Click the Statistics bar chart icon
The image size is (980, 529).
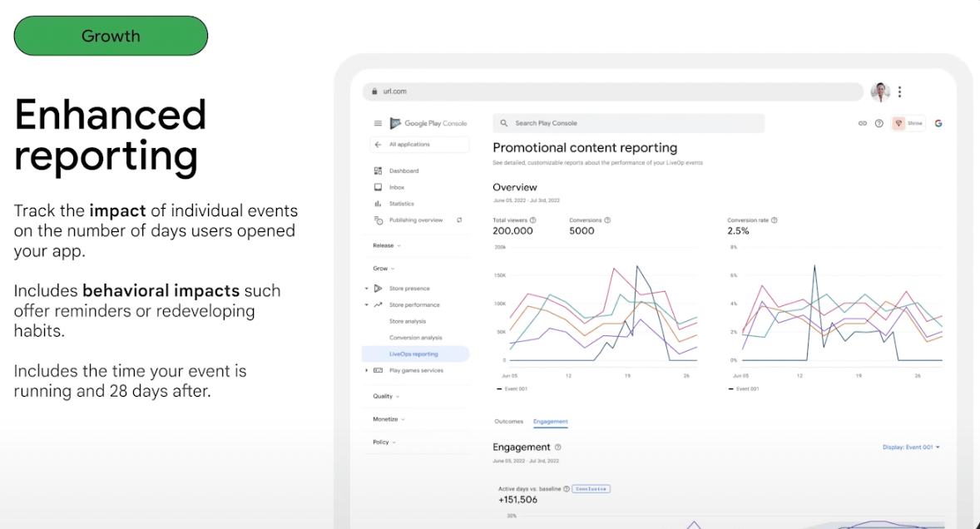coord(378,204)
